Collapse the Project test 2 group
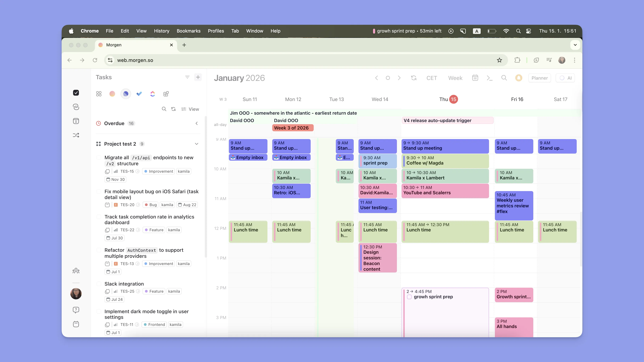Viewport: 644px width, 362px height. click(x=197, y=144)
